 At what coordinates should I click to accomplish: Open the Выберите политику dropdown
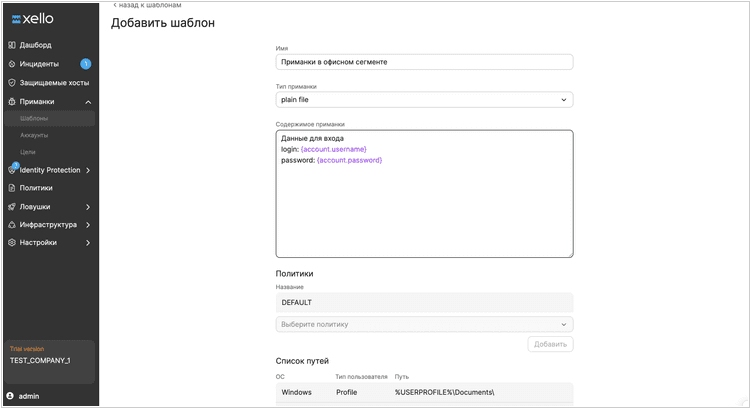[424, 324]
